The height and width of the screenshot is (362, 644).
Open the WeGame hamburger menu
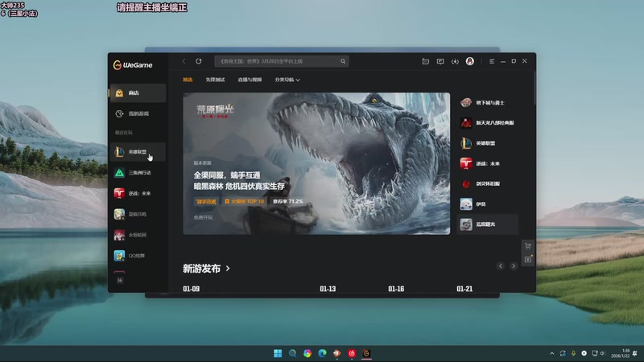tap(492, 61)
